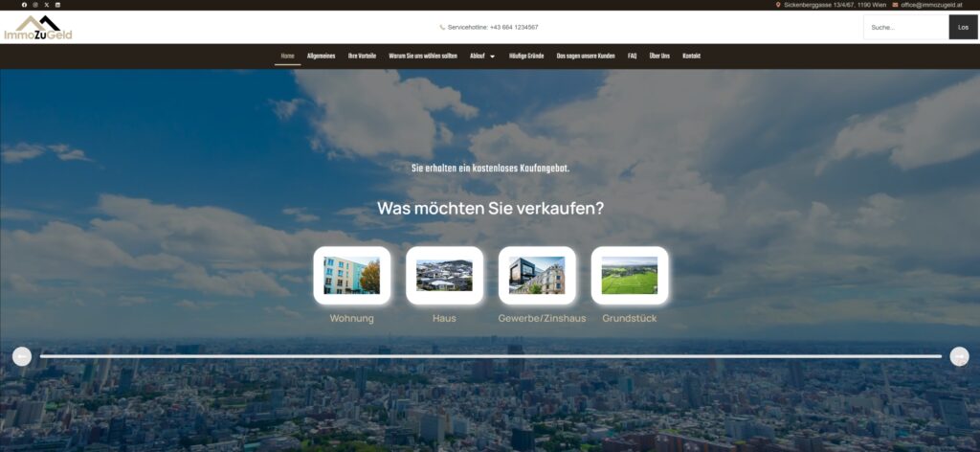Focus the Suche search field

(905, 28)
